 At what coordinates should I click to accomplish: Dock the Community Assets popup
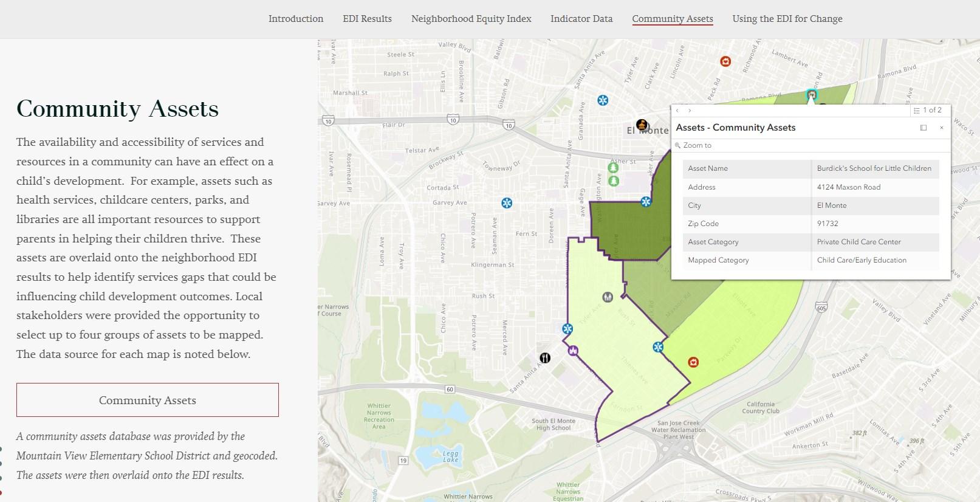click(923, 128)
